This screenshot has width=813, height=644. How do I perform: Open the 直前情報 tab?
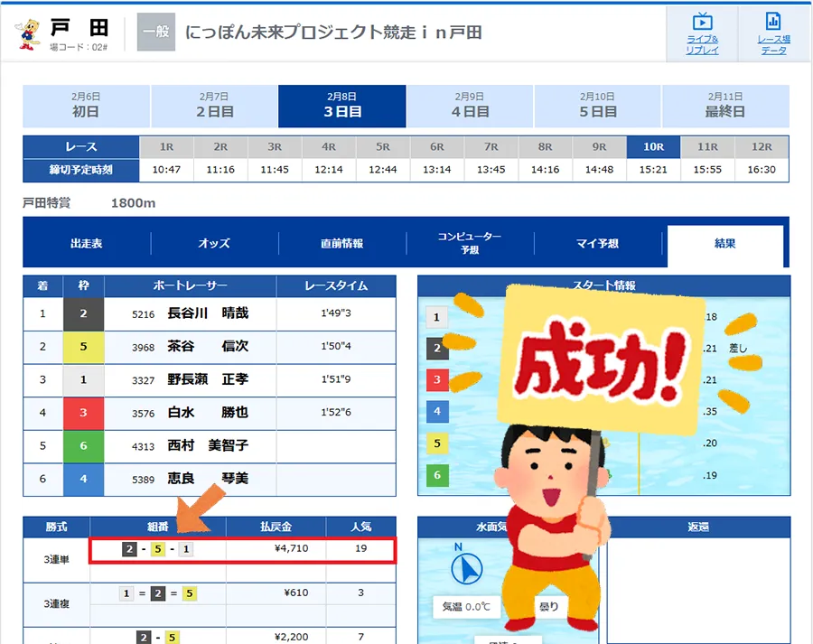pyautogui.click(x=341, y=244)
